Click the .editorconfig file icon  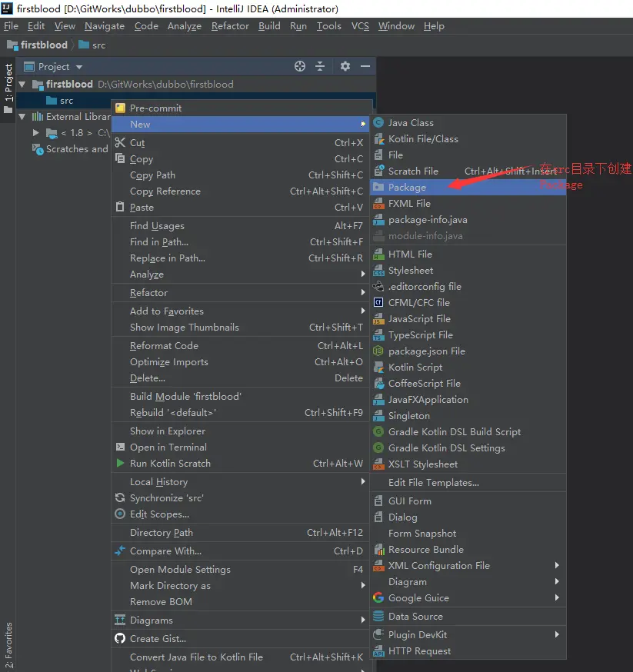pos(378,286)
